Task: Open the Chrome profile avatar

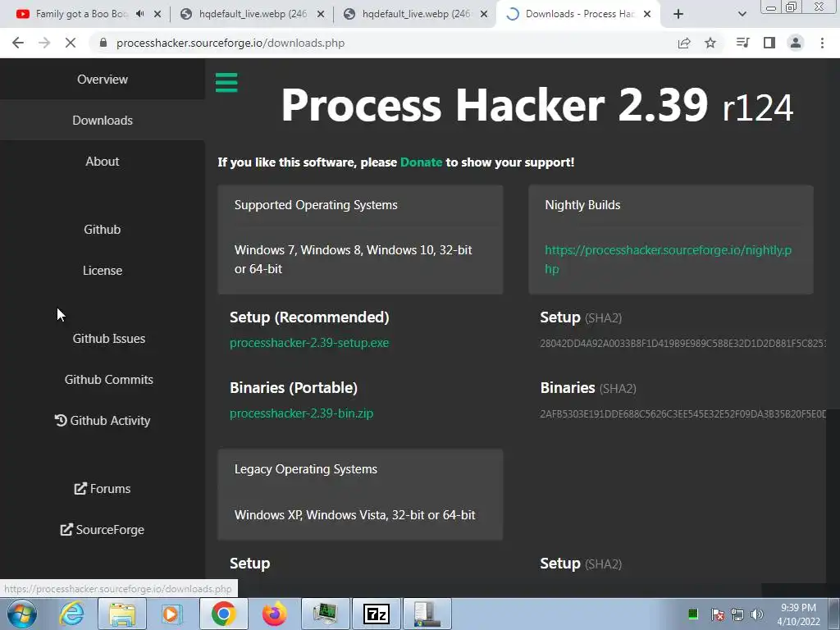Action: [x=796, y=43]
